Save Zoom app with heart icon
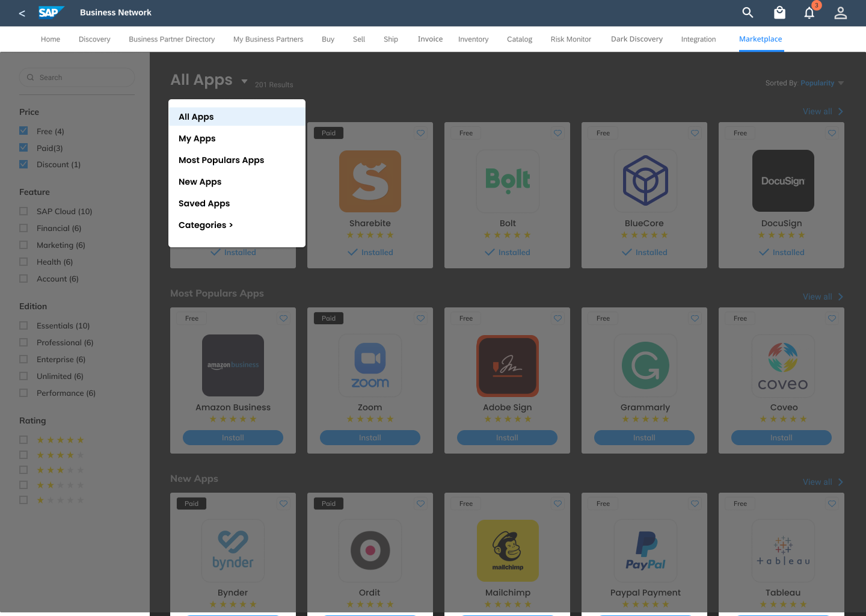 click(x=421, y=318)
